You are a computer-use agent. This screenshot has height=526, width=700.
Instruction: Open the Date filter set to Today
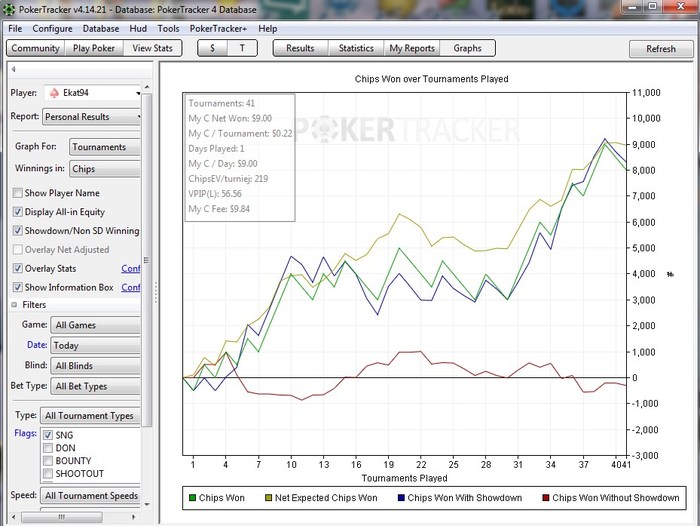[x=96, y=346]
